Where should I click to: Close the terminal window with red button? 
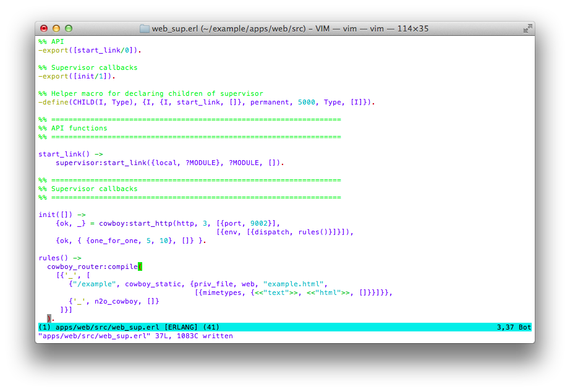click(44, 28)
